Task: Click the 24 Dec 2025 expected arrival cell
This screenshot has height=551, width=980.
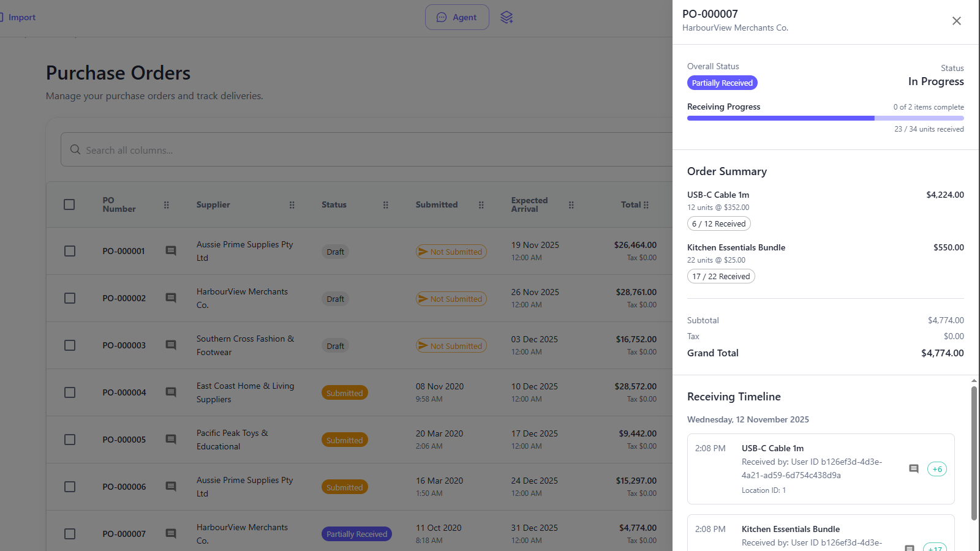Action: pos(534,481)
